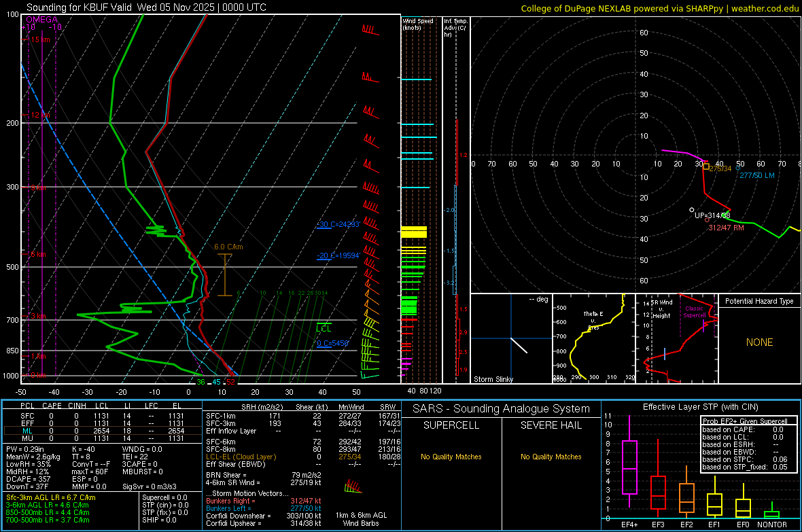Click the 6.0 C/km lapse rate label

228,247
